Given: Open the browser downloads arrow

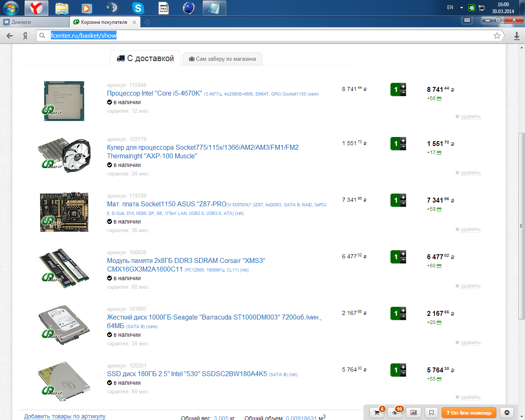Looking at the screenshot, I should [x=516, y=36].
